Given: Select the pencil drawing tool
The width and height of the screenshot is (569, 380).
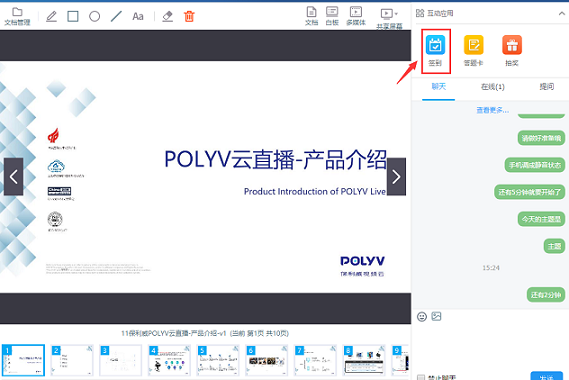Looking at the screenshot, I should [x=52, y=16].
